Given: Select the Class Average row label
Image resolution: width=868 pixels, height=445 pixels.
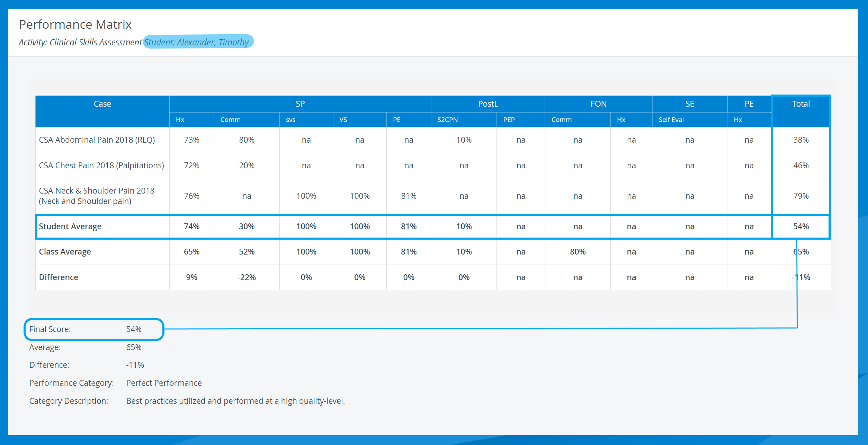Looking at the screenshot, I should (65, 252).
